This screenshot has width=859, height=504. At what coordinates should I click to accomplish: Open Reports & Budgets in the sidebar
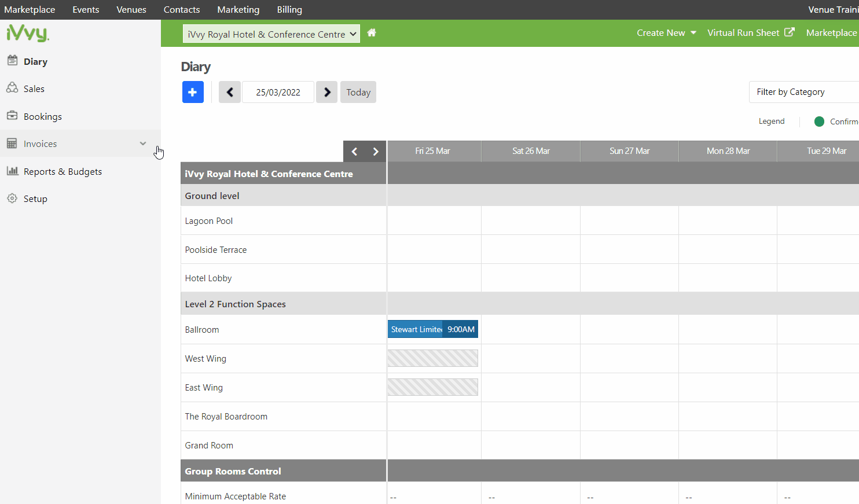coord(63,171)
